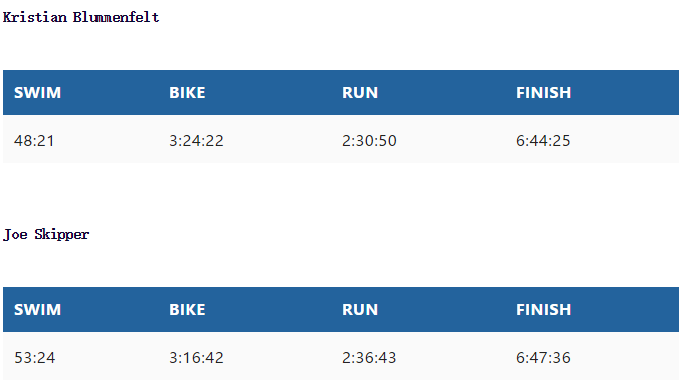Click the swim time 48:21

[x=34, y=141]
